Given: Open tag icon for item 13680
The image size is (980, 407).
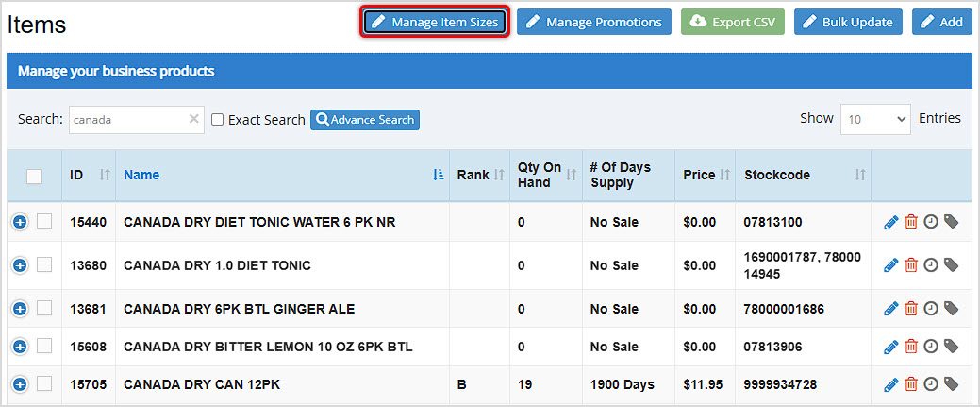Looking at the screenshot, I should click(x=952, y=264).
